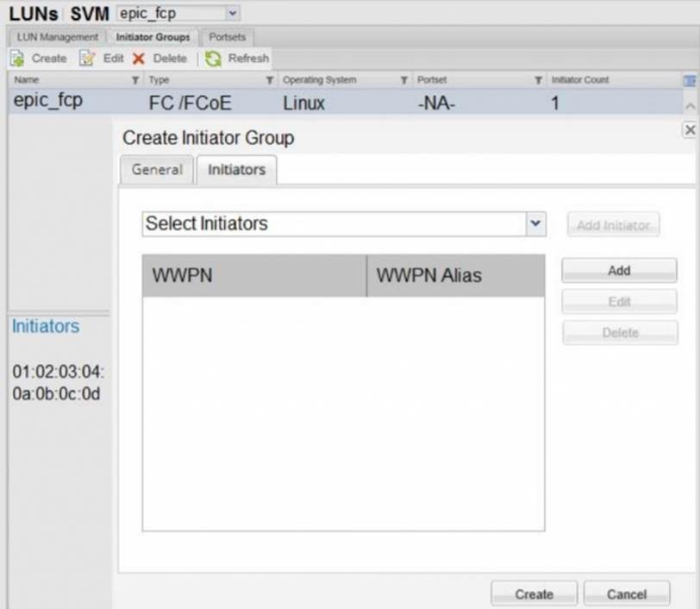Open the Type column filter icon
The width and height of the screenshot is (700, 609).
269,80
